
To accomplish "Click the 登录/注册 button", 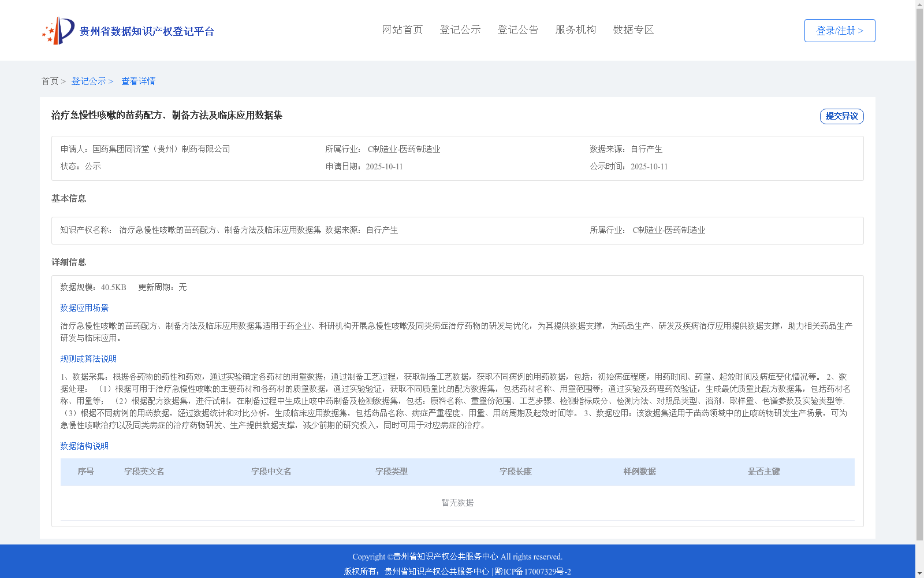I will tap(840, 31).
